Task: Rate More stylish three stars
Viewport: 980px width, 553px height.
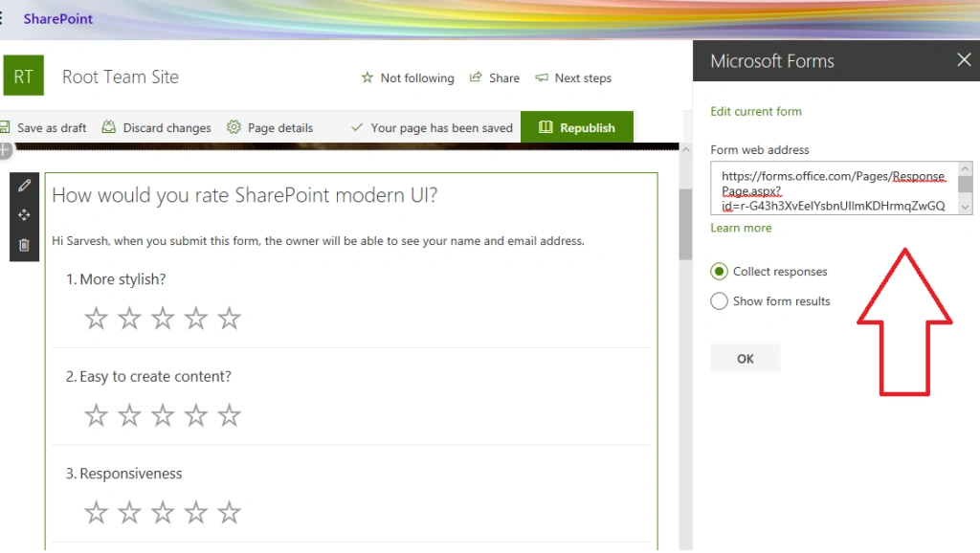Action: coord(163,318)
